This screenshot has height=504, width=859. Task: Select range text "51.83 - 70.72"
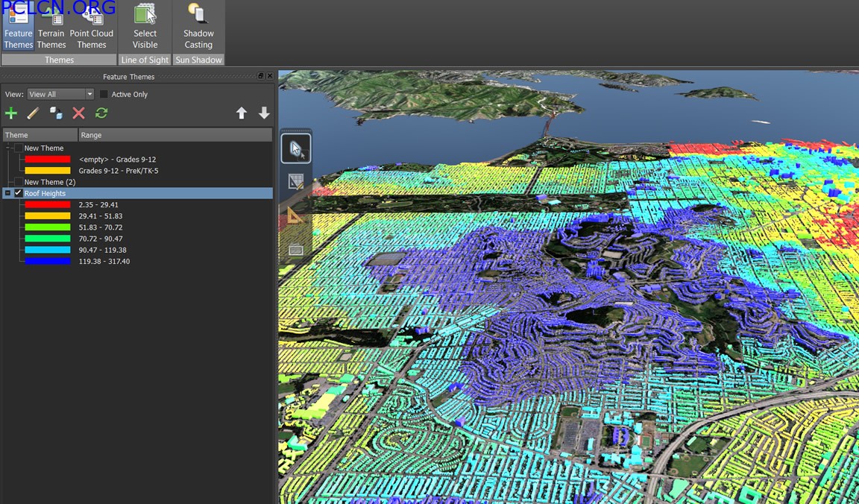(101, 227)
